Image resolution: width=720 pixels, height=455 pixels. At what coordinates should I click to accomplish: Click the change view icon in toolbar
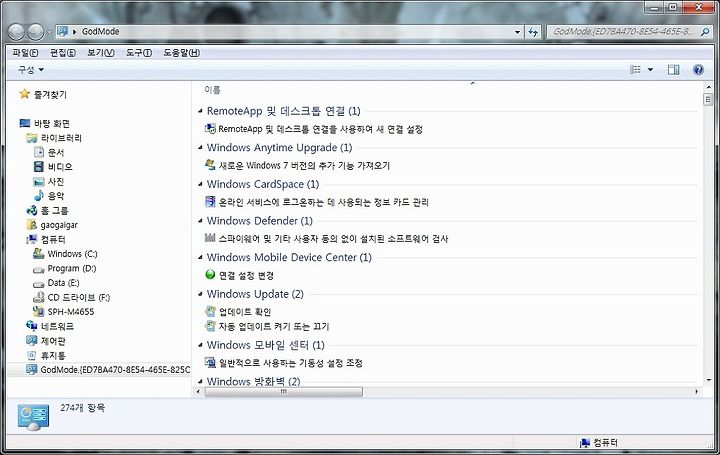click(636, 70)
